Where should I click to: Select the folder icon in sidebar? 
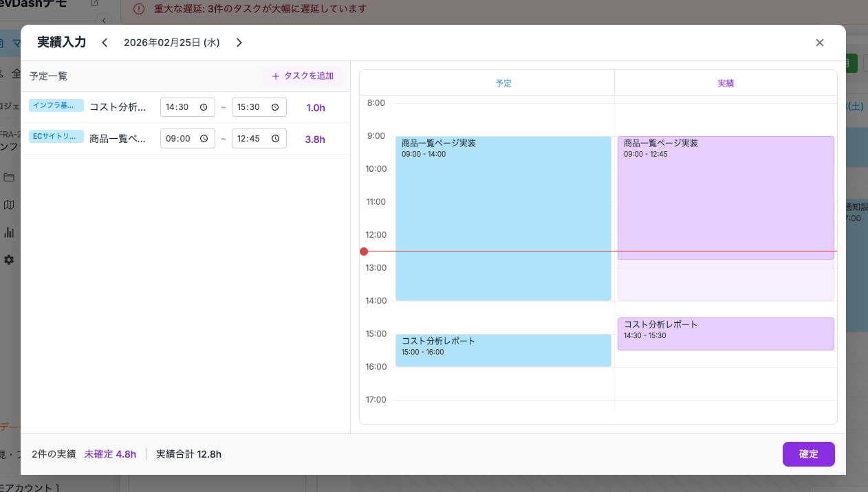coord(9,177)
